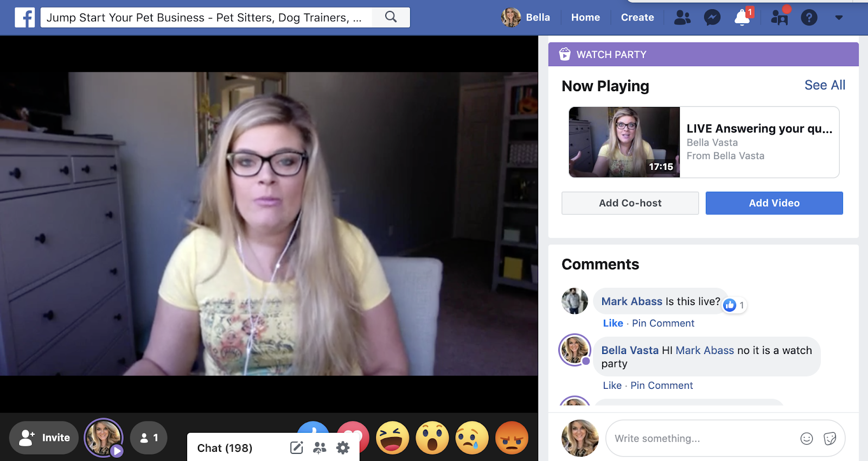Click the Mark Abass mention in Bella's reply
868x461 pixels.
(x=705, y=350)
